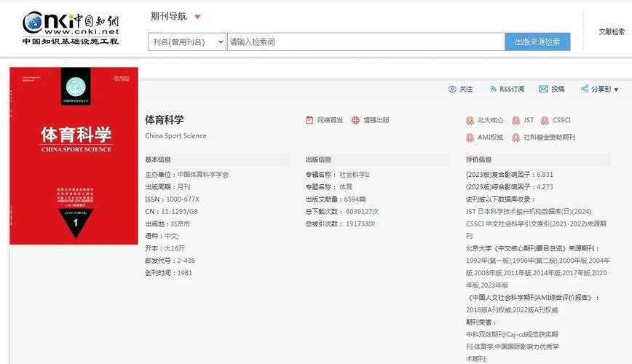The image size is (632, 364).
Task: Open the 体育科学 journal cover thumbnail
Action: tap(74, 156)
